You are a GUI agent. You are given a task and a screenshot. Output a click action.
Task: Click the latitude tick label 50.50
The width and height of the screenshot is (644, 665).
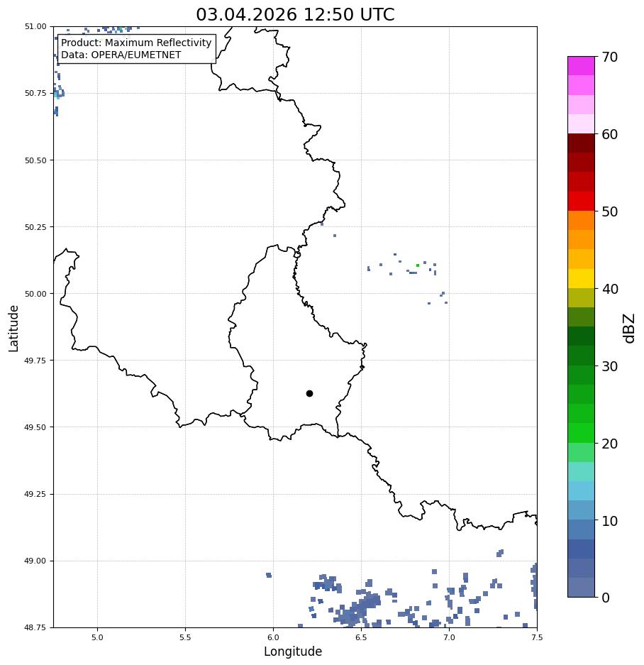tap(35, 160)
